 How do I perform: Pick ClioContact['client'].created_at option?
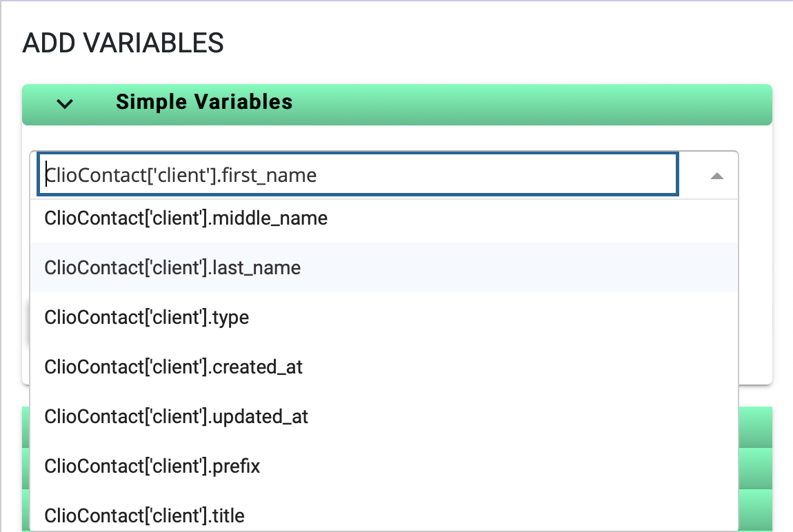pyautogui.click(x=384, y=367)
